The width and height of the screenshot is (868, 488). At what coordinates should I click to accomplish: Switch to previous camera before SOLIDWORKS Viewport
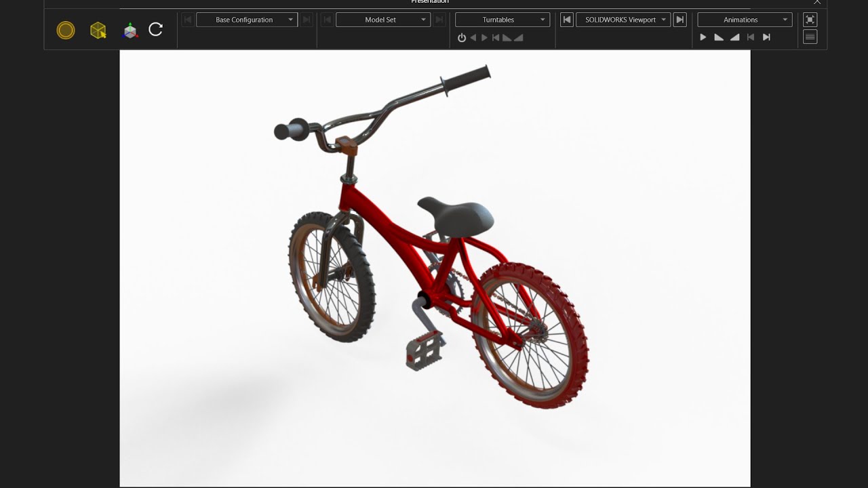coord(567,20)
